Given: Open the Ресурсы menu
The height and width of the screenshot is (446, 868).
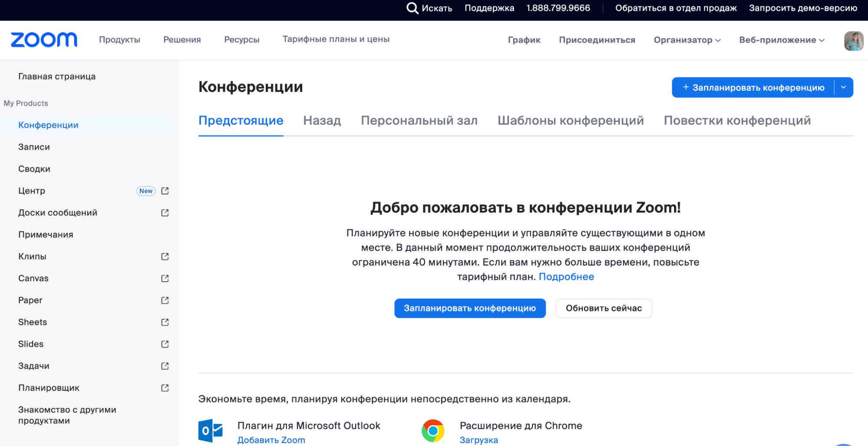Looking at the screenshot, I should pyautogui.click(x=242, y=39).
